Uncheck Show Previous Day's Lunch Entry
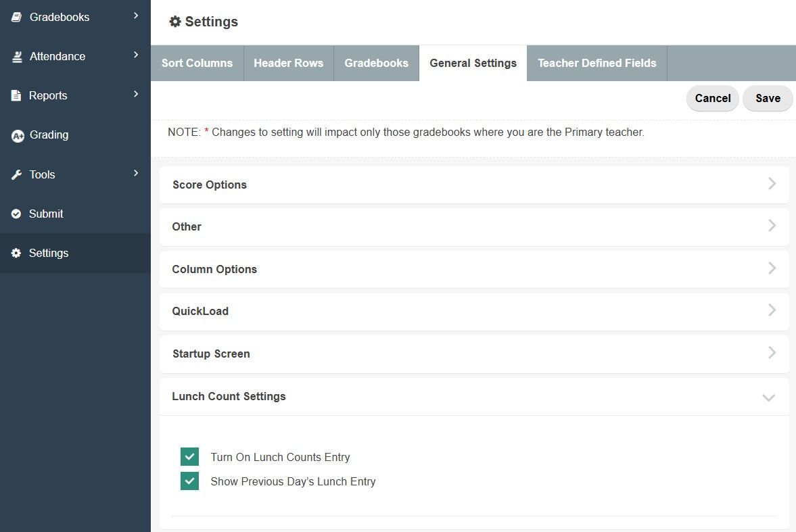Image resolution: width=796 pixels, height=532 pixels. click(189, 481)
